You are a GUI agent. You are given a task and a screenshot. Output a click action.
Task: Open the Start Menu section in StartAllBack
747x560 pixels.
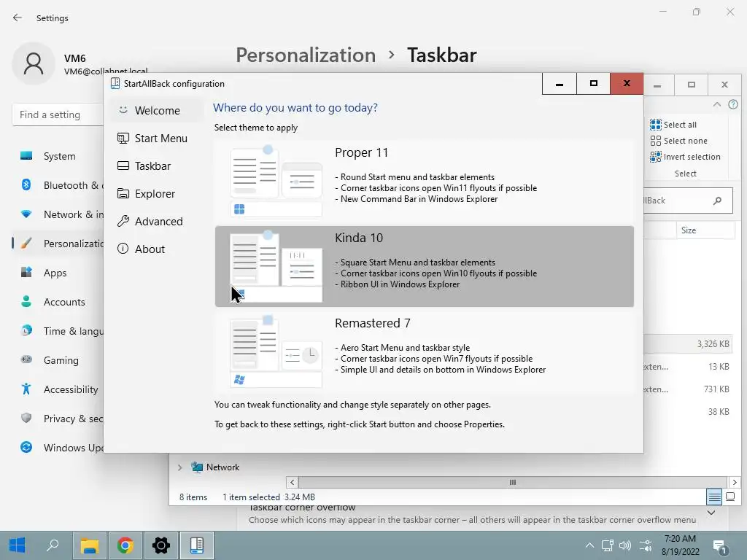click(x=158, y=139)
